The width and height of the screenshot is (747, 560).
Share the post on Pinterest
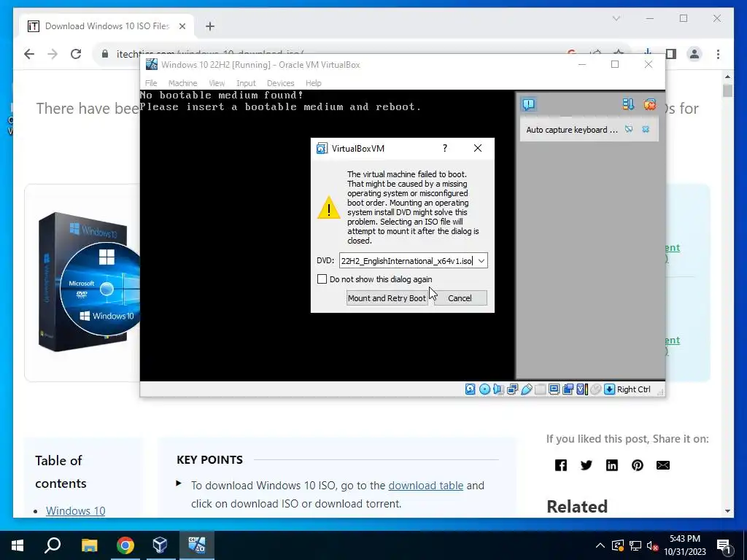point(638,465)
